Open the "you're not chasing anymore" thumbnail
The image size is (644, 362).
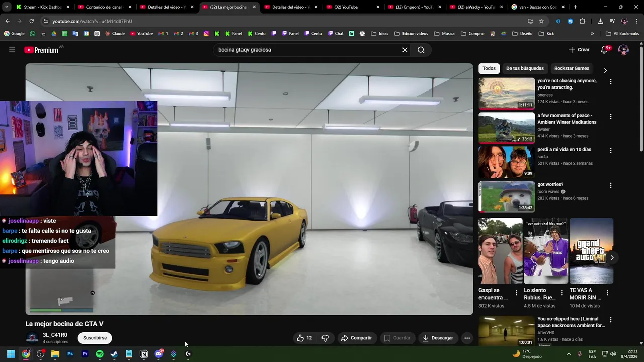(507, 93)
